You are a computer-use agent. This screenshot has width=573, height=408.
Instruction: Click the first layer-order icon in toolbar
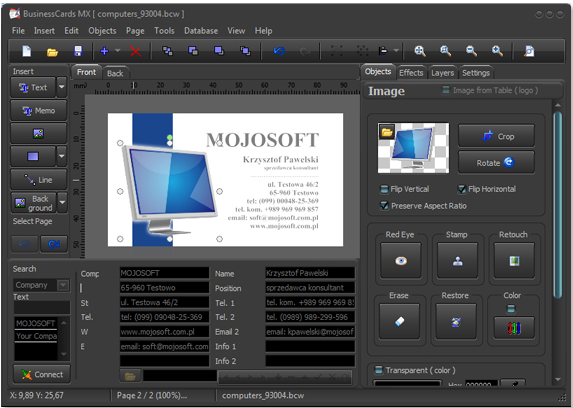[167, 51]
